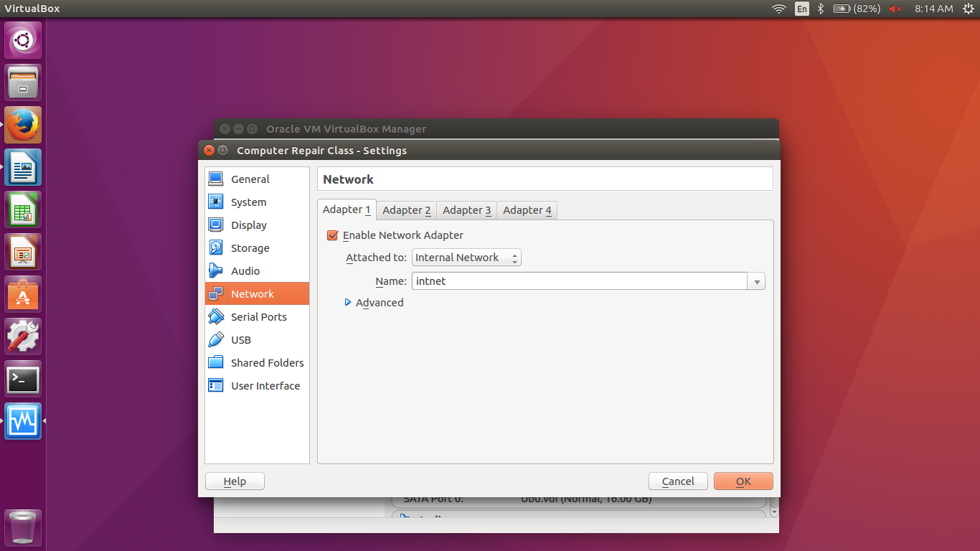Open LibreOffice Writer from dock
The height and width of the screenshot is (551, 980).
pos(23,167)
